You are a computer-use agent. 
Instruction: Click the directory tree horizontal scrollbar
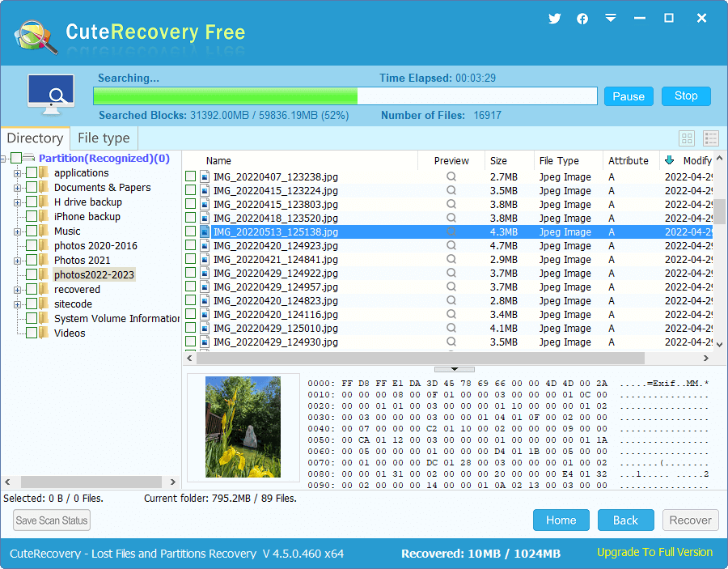coord(91,482)
